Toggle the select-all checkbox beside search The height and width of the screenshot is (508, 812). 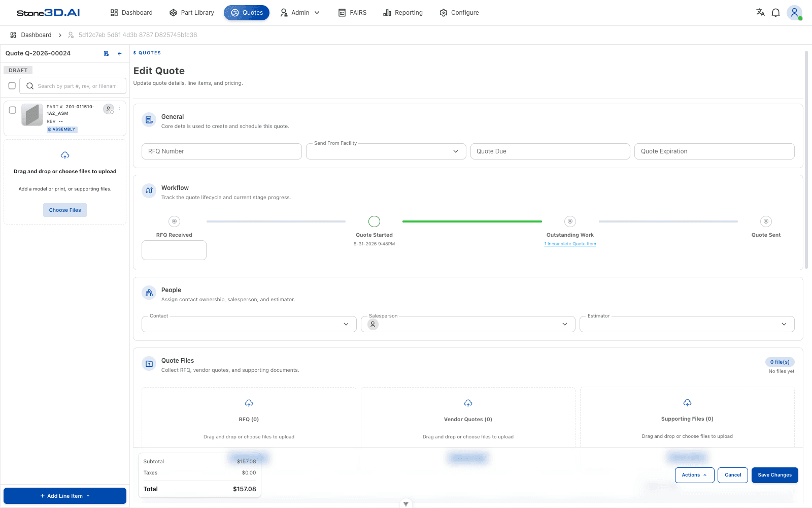click(12, 86)
